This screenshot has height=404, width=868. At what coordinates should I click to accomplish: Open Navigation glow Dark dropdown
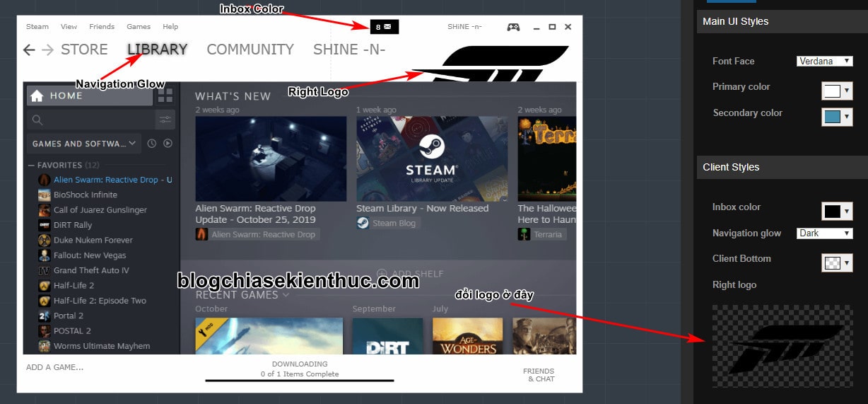tap(824, 233)
